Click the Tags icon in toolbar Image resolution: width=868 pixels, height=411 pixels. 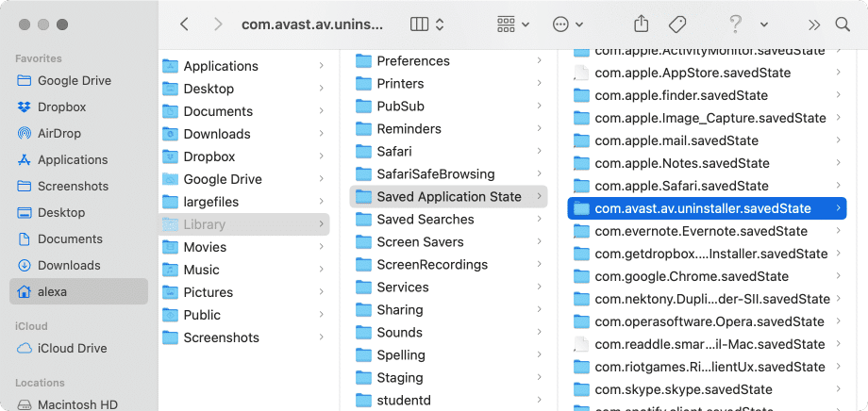(x=677, y=25)
